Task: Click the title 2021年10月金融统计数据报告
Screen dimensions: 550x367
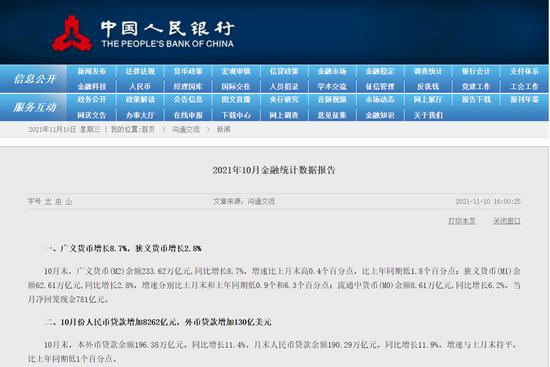Action: coord(274,170)
